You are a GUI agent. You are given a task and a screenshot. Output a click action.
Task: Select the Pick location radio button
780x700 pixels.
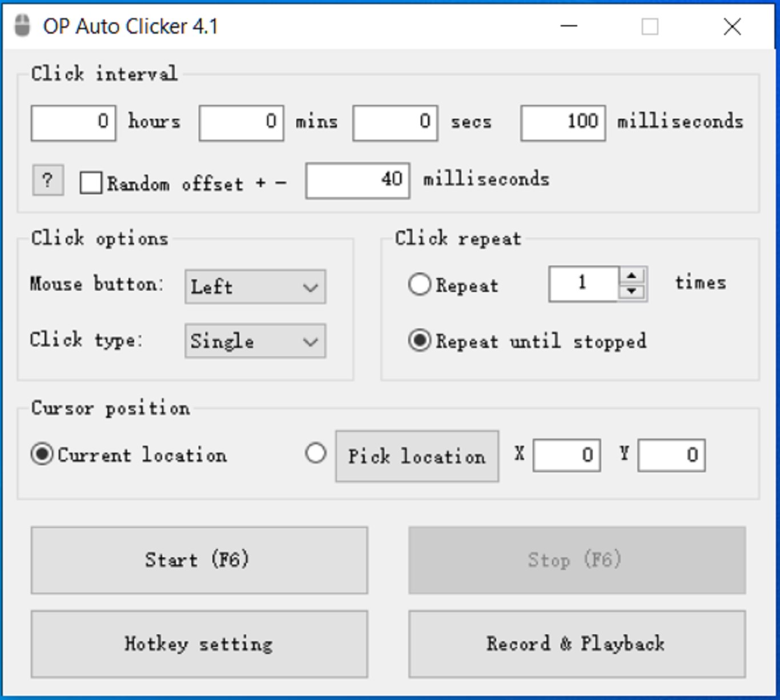[x=315, y=453]
